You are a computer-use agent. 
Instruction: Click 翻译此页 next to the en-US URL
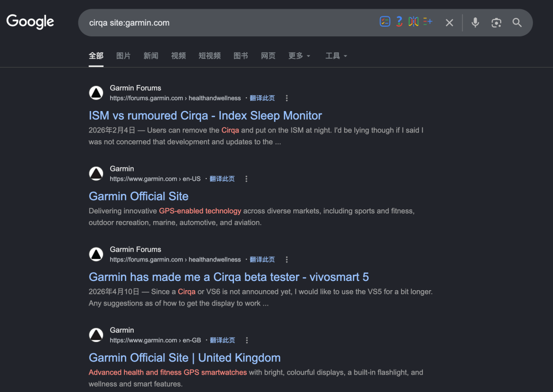click(x=222, y=179)
